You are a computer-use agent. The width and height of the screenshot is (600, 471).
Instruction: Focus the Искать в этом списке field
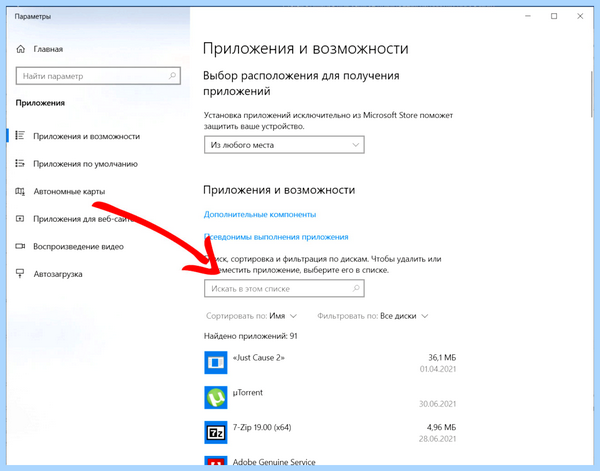tap(284, 288)
